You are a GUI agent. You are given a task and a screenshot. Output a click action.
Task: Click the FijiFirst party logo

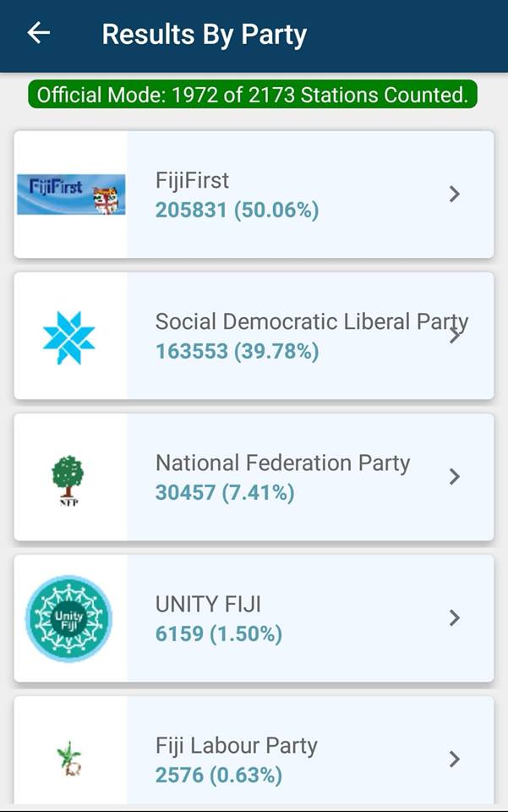pos(71,195)
